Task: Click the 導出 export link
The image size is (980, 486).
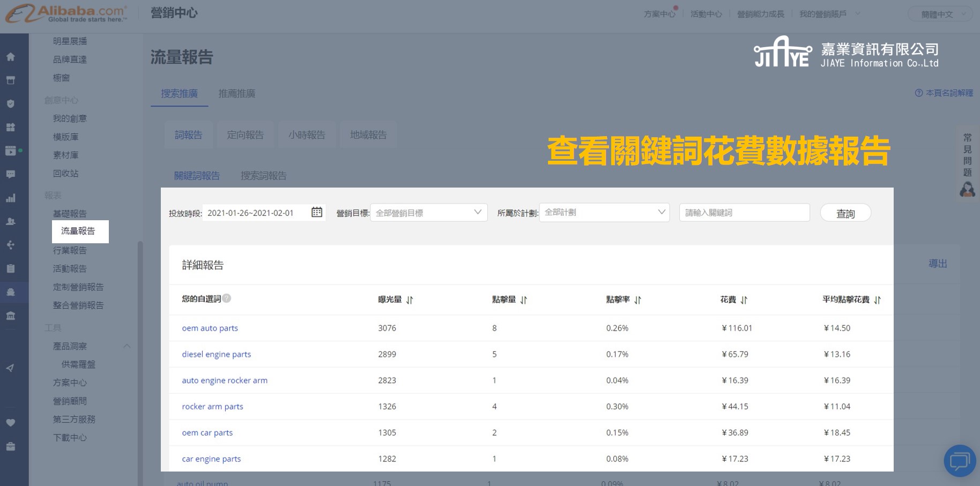Action: click(937, 264)
